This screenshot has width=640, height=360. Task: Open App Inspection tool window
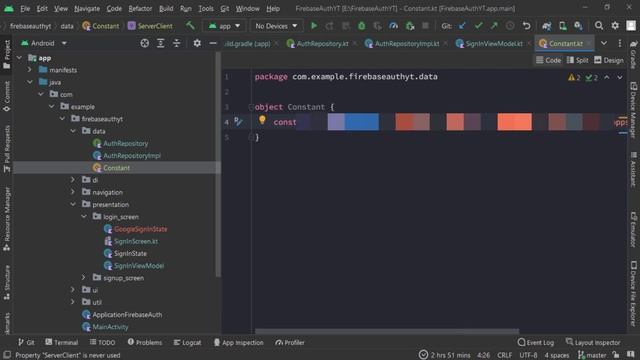tap(239, 342)
